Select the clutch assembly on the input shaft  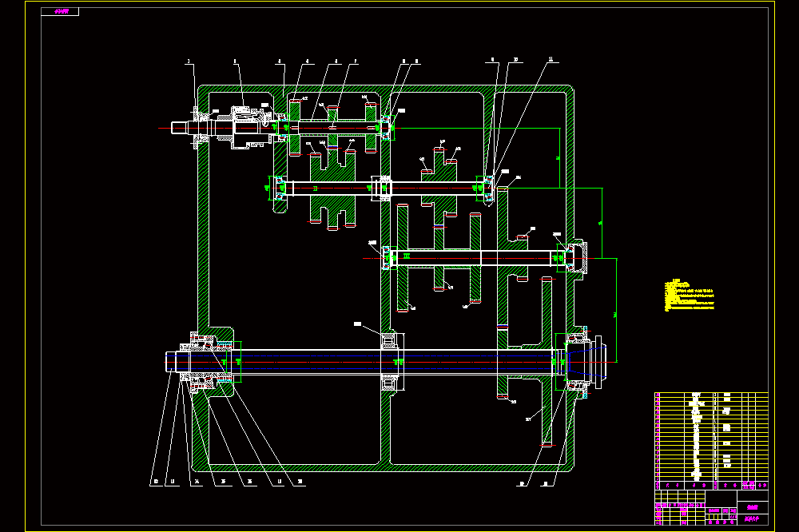coord(249,127)
